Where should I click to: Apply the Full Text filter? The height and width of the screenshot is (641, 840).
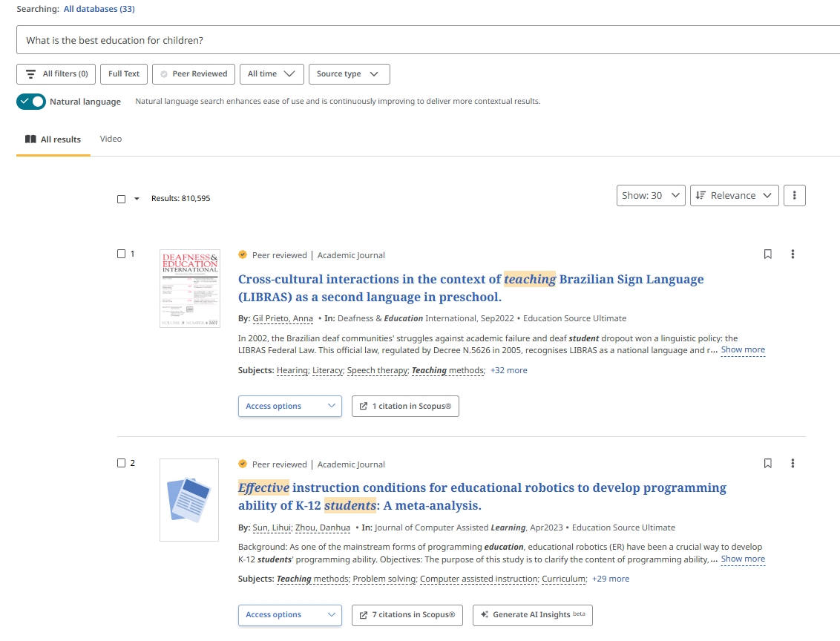[124, 74]
